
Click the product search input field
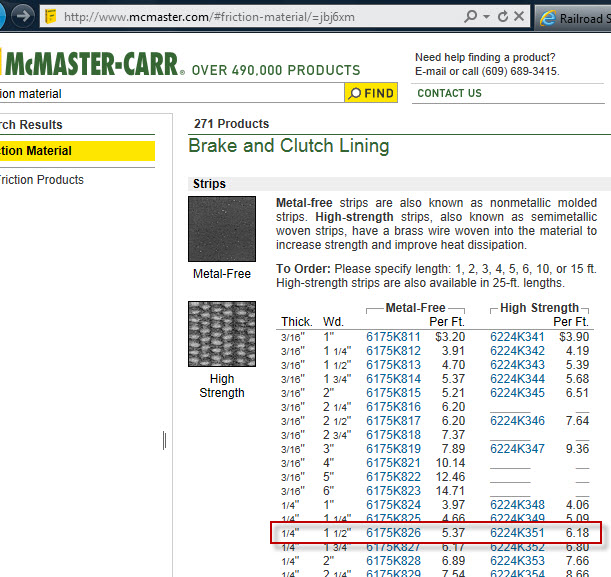(x=171, y=93)
